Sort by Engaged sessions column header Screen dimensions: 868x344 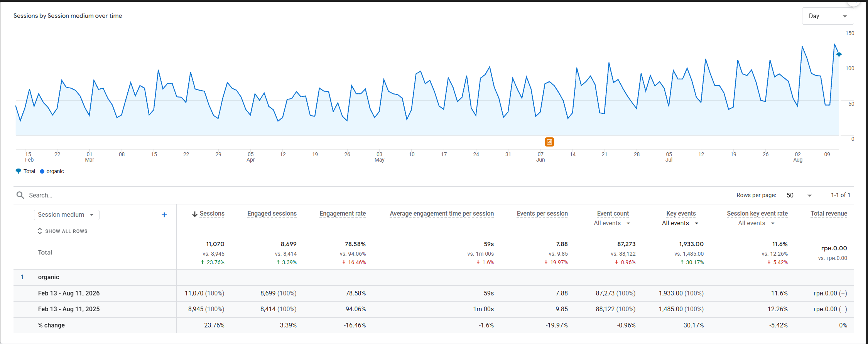(x=272, y=214)
